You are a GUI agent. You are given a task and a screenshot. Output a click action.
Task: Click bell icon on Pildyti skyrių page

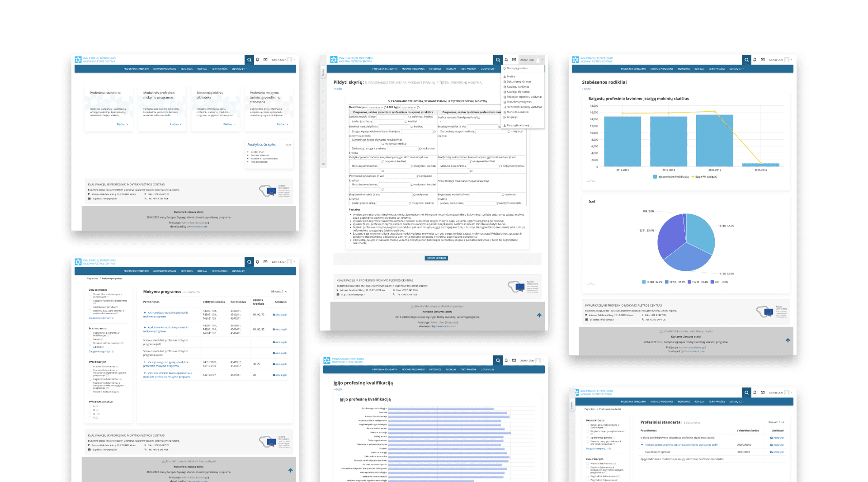[x=506, y=60]
